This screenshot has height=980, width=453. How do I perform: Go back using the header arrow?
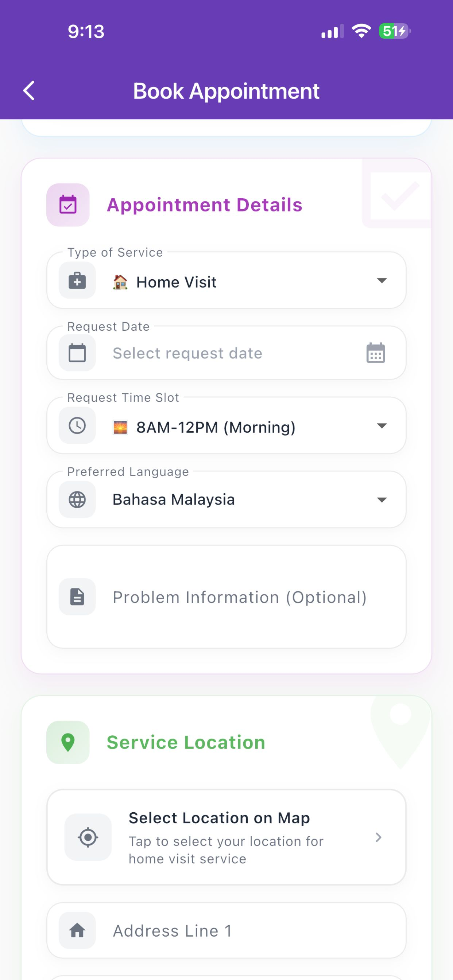click(29, 90)
